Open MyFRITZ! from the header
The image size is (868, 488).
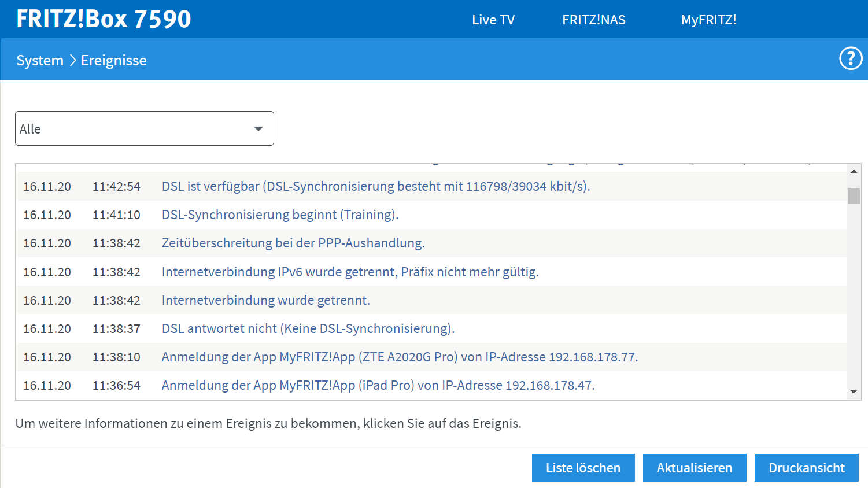click(708, 19)
